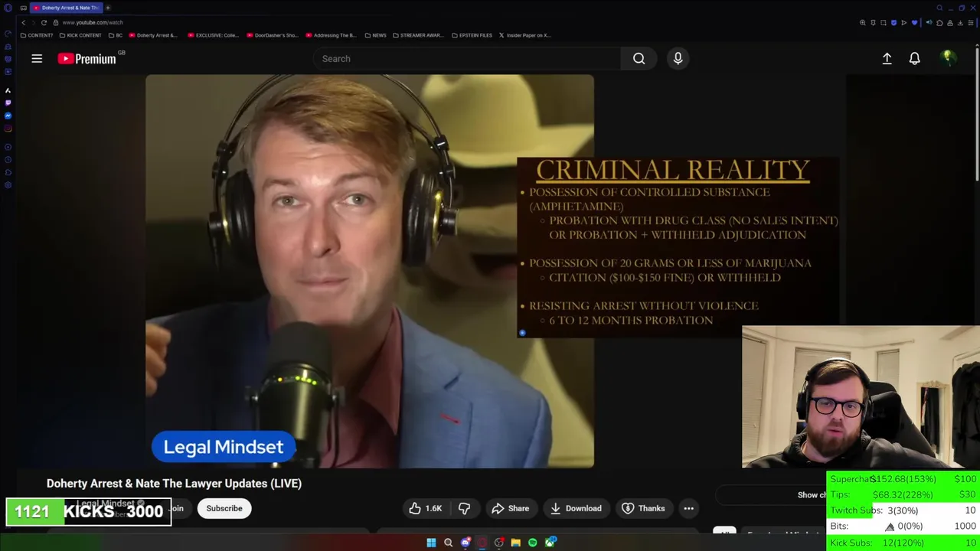Viewport: 980px width, 551px height.
Task: Toggle the blue shield ad blocker
Action: click(x=893, y=23)
